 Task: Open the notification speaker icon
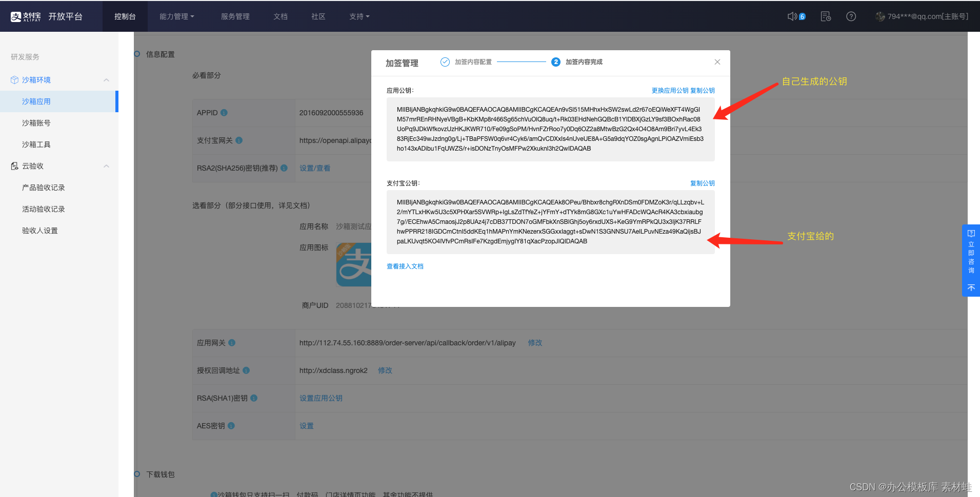tap(792, 16)
